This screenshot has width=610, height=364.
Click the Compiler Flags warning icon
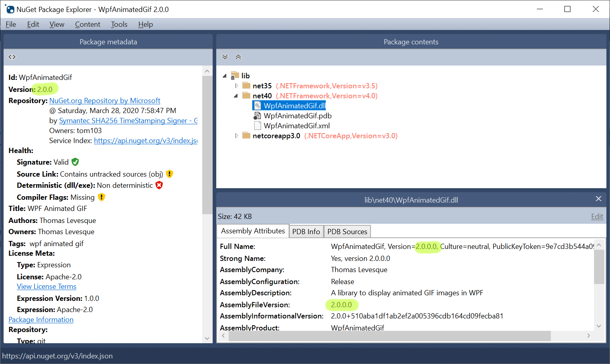[101, 197]
